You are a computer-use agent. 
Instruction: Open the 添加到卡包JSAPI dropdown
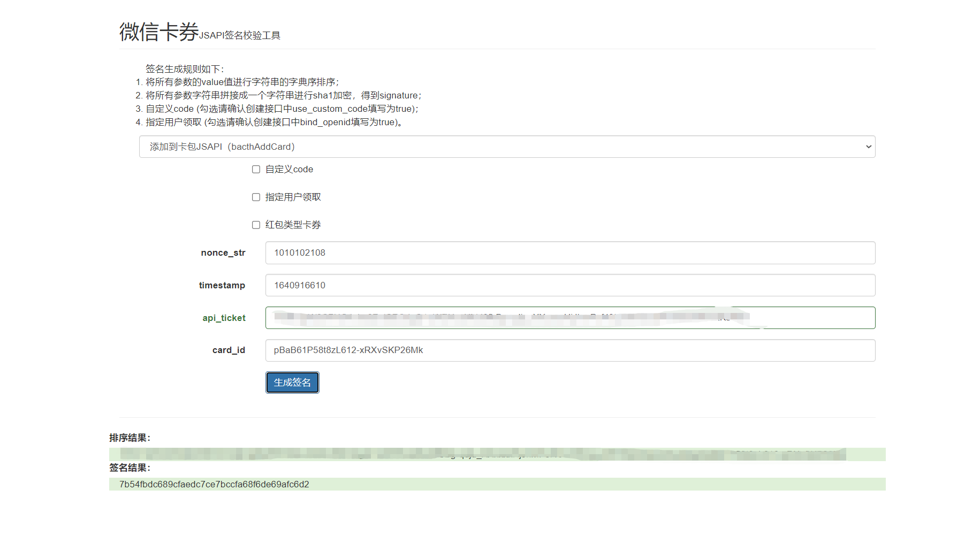pos(507,147)
